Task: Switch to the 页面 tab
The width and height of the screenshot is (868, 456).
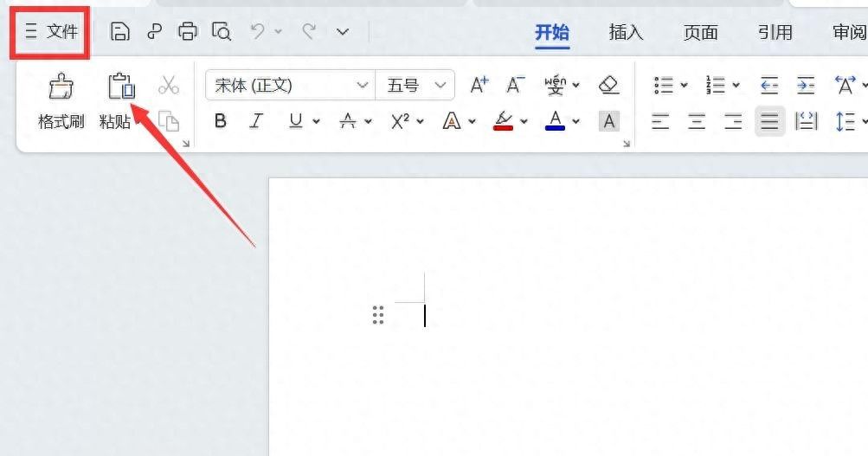Action: (x=700, y=32)
